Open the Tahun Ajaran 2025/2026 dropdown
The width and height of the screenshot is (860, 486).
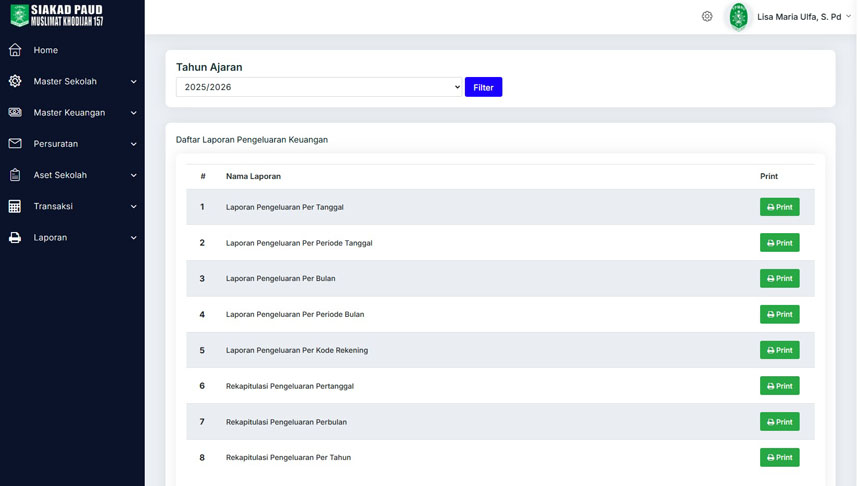(319, 87)
